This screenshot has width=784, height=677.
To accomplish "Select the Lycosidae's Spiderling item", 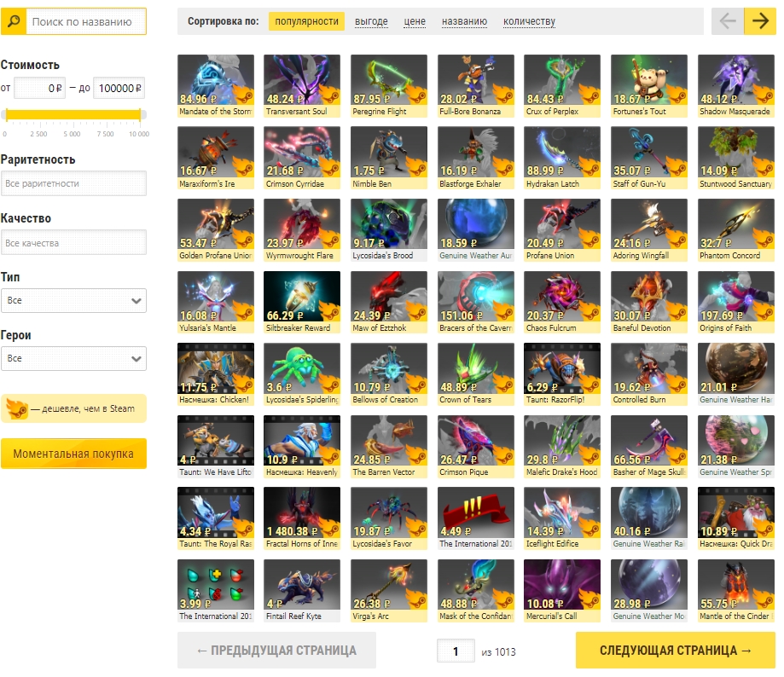I will tap(302, 374).
